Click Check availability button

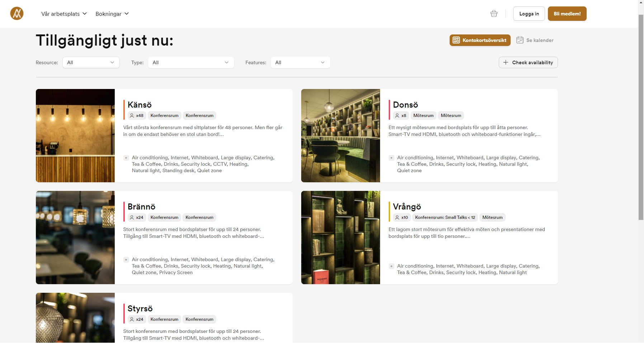point(528,62)
